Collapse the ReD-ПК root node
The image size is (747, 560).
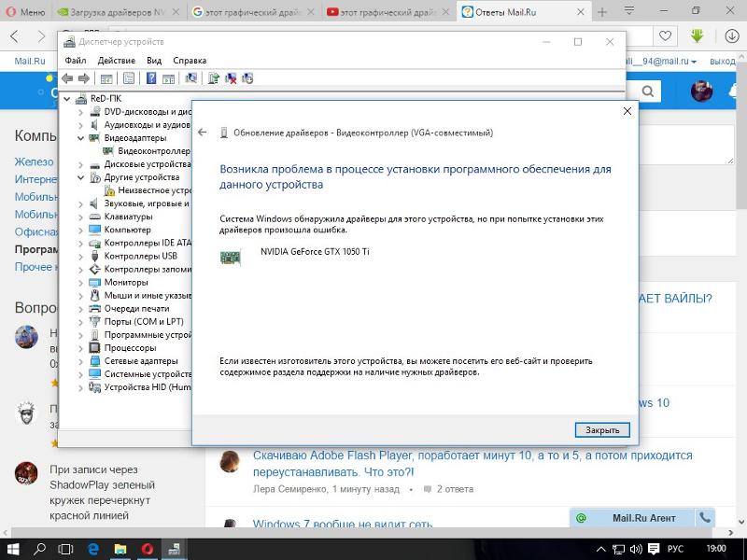[x=67, y=99]
